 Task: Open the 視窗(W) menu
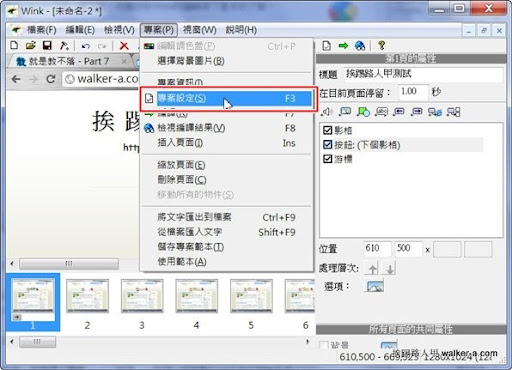click(200, 30)
